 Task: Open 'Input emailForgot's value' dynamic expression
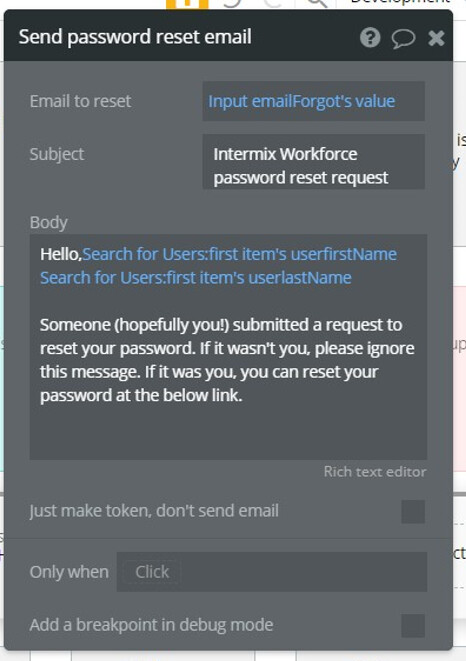click(x=302, y=101)
